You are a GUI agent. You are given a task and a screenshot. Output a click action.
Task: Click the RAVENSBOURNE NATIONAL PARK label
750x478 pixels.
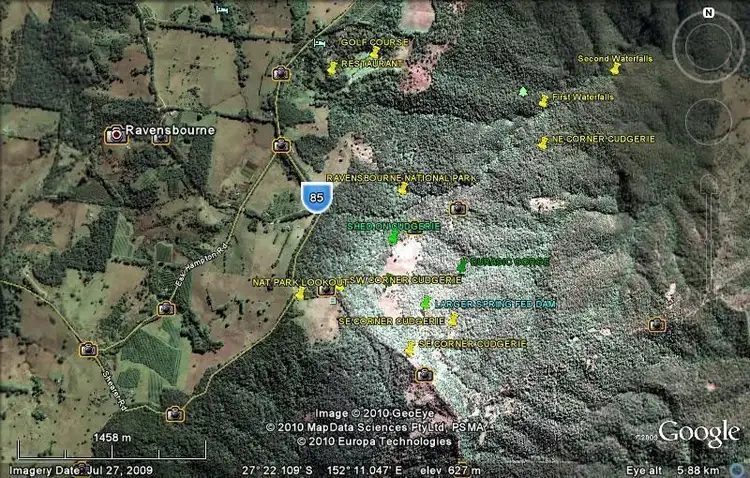pos(401,178)
